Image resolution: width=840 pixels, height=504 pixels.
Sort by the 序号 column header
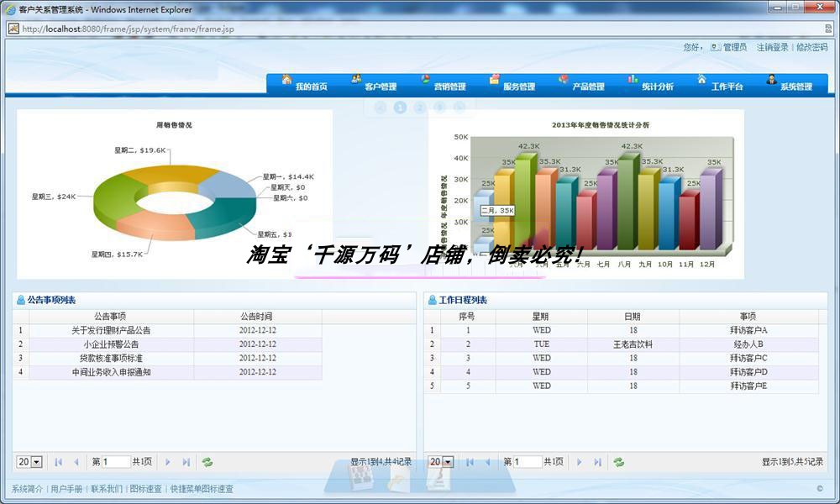click(x=467, y=317)
